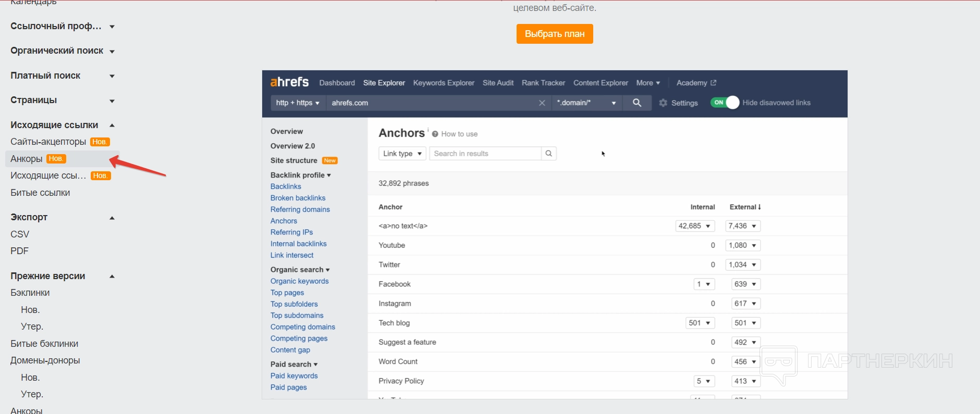Open Anchors link under Backlink profile
Screen dimensions: 980x414
point(284,221)
